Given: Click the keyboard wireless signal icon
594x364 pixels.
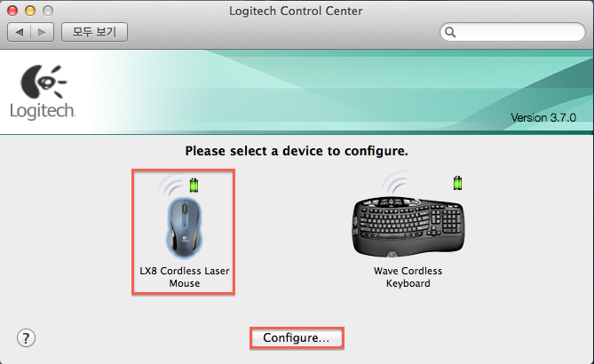Looking at the screenshot, I should [x=395, y=182].
